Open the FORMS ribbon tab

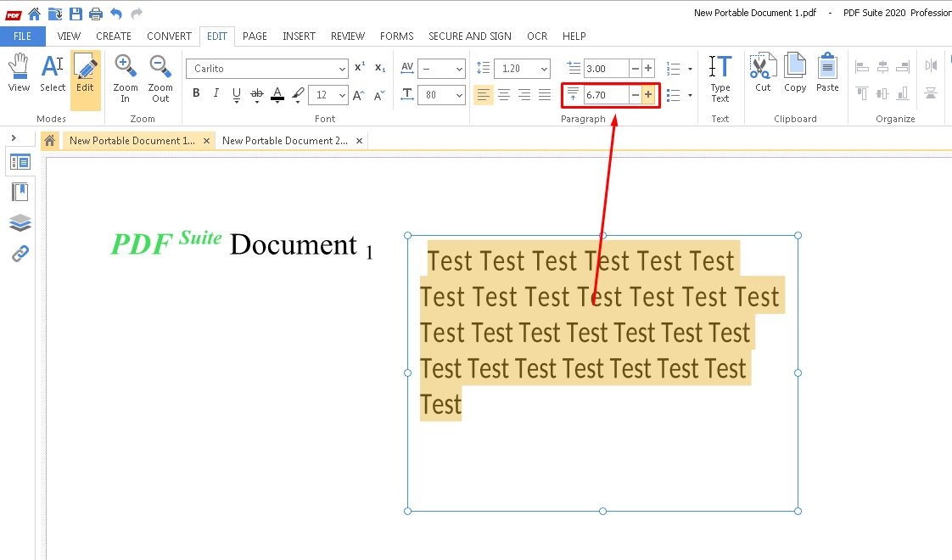click(396, 36)
